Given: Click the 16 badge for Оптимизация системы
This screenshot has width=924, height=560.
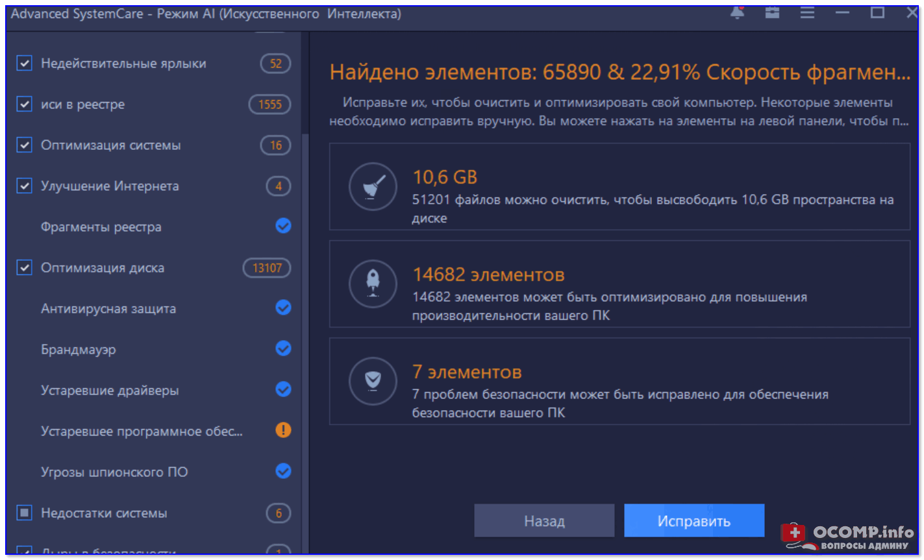Looking at the screenshot, I should (x=275, y=145).
